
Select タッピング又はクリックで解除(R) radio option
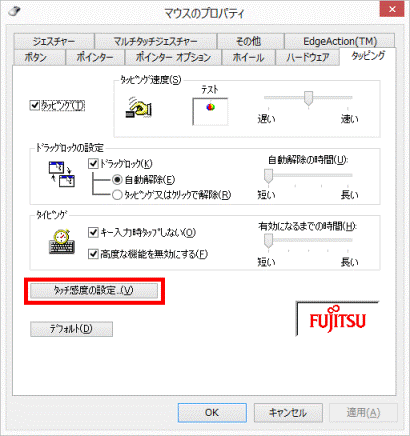tap(117, 195)
